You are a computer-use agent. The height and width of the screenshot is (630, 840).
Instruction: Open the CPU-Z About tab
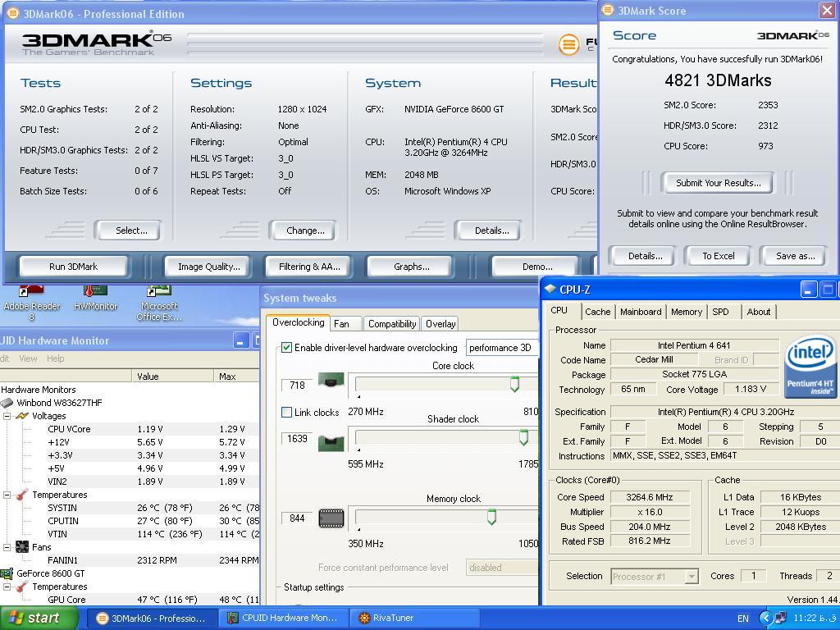click(x=758, y=312)
